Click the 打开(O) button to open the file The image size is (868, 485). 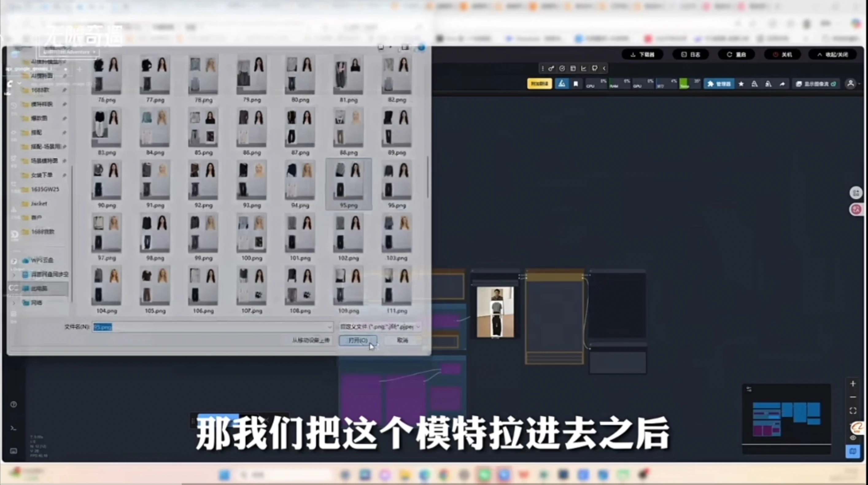tap(358, 341)
